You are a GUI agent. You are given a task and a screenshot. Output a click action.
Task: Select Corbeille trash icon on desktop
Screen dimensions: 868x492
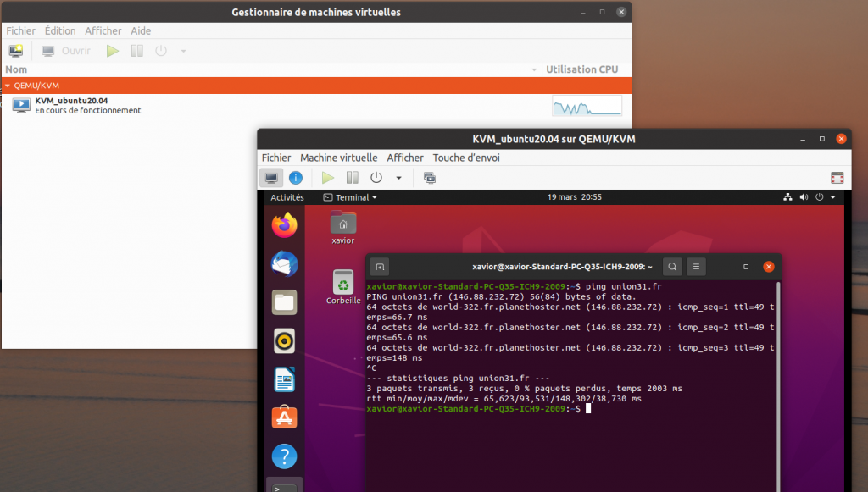point(343,287)
